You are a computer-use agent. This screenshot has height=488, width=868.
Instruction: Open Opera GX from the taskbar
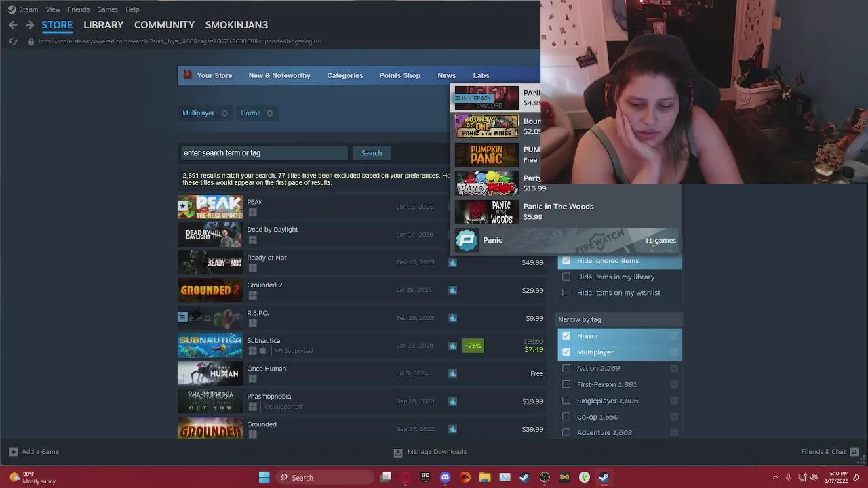click(406, 477)
